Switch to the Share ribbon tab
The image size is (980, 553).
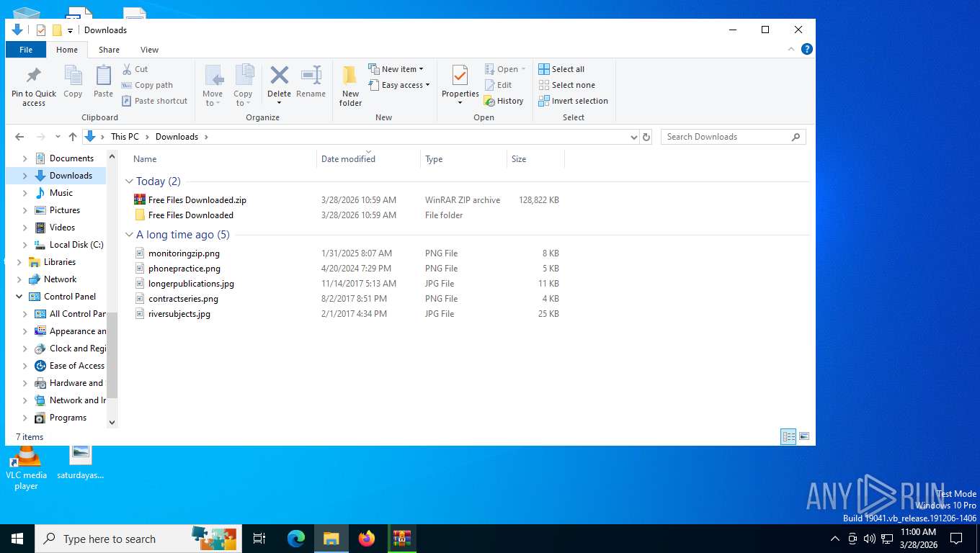coord(110,50)
